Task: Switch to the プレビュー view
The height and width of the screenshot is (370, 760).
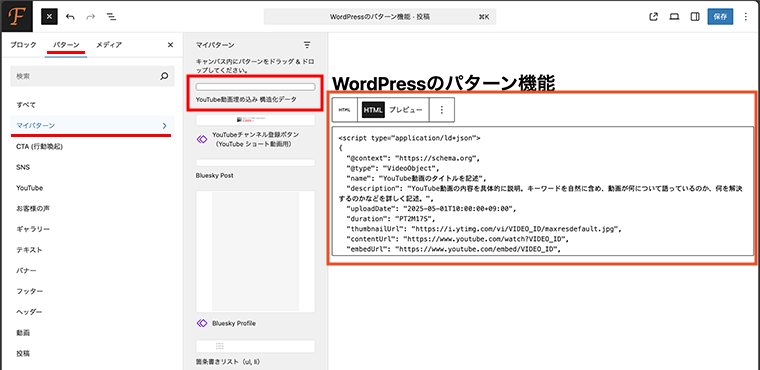Action: click(x=406, y=110)
